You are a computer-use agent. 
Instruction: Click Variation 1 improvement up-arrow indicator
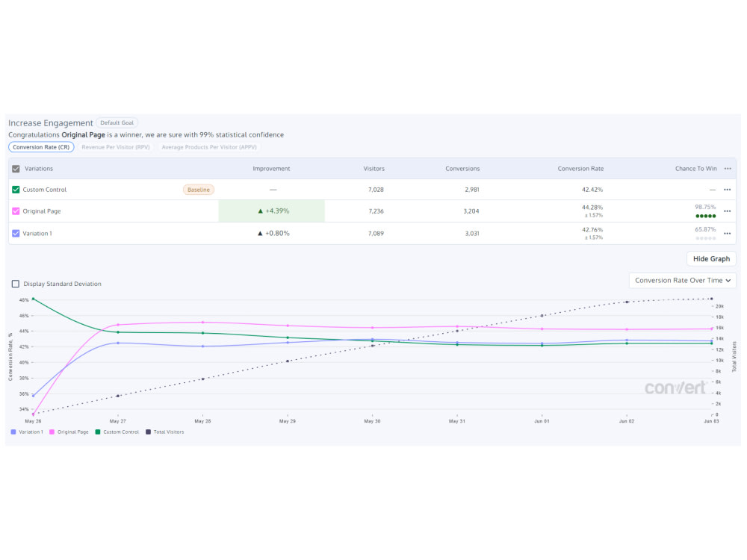click(x=260, y=233)
